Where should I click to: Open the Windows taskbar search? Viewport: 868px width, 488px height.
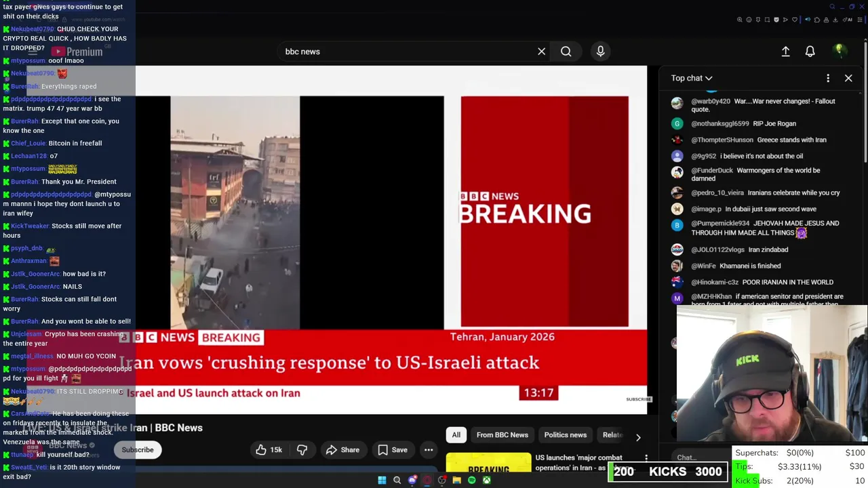coord(397,481)
